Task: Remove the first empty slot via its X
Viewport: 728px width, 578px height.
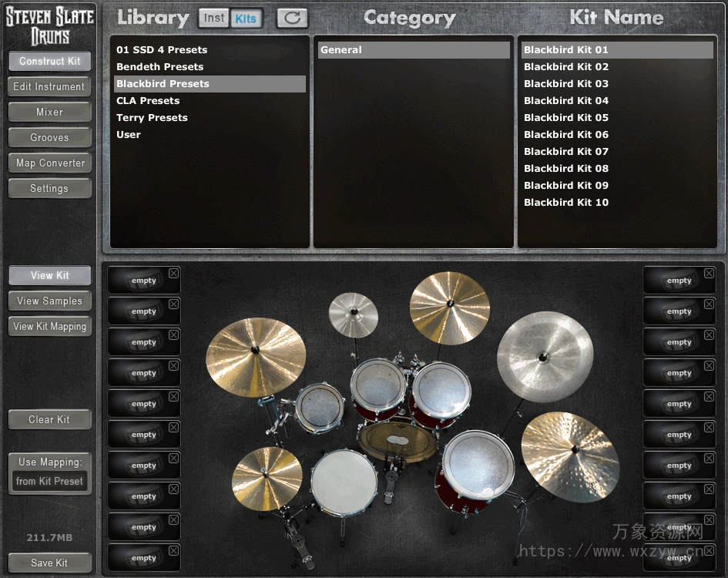Action: point(173,272)
